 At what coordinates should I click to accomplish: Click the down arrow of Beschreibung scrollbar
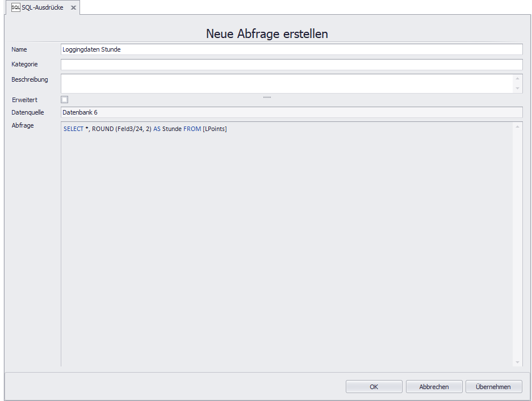pos(517,89)
